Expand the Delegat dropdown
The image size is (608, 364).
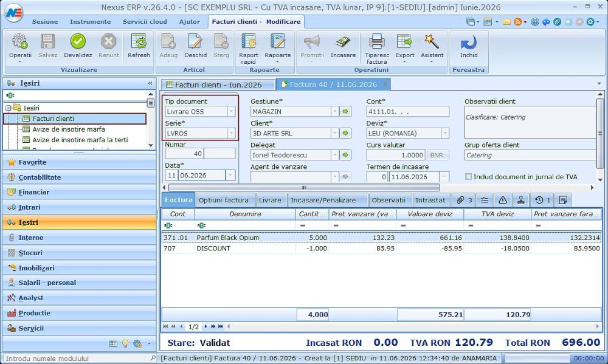pyautogui.click(x=335, y=155)
